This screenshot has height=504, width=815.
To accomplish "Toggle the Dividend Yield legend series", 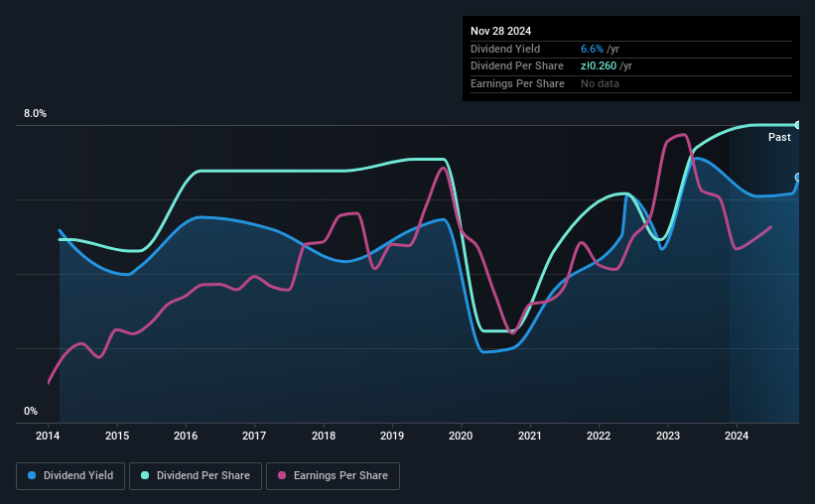I will (70, 476).
